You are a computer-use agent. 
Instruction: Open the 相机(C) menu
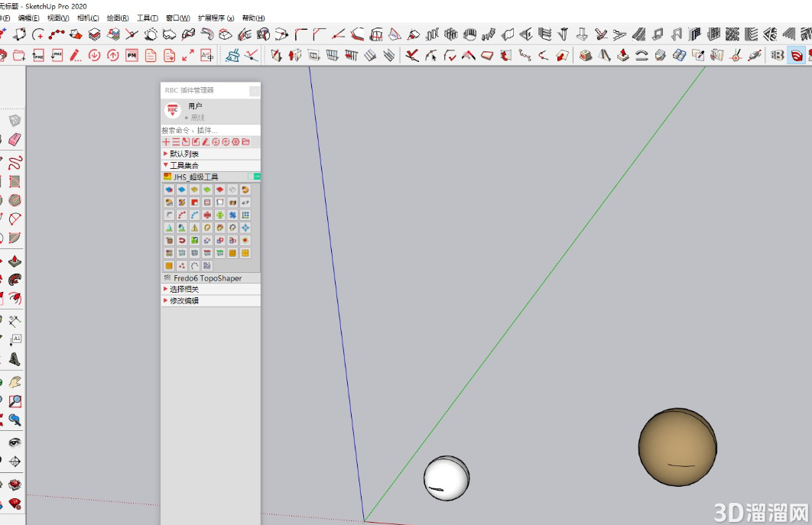88,18
